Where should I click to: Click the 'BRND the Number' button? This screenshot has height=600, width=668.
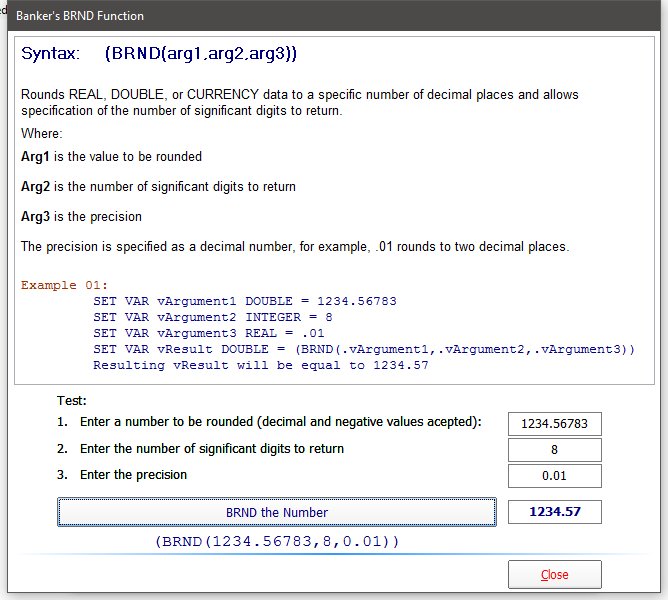tap(276, 512)
